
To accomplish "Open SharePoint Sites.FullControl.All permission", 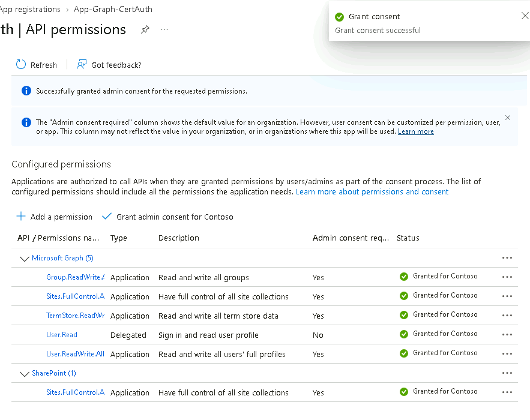I will [x=76, y=392].
